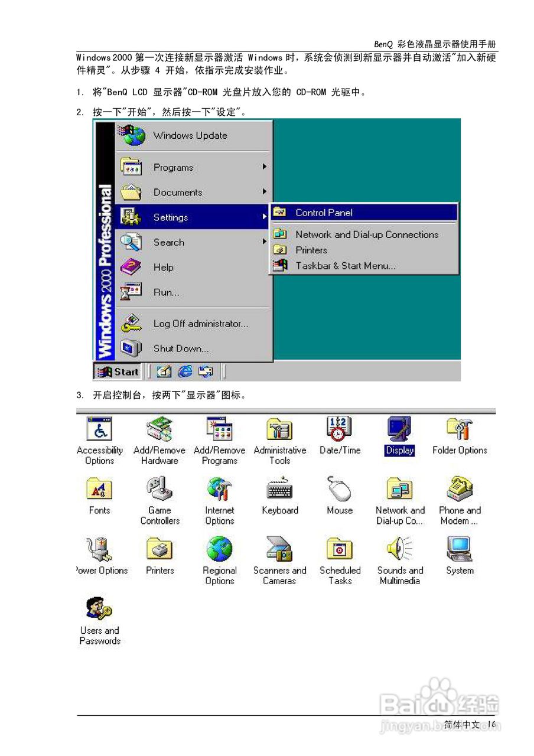The height and width of the screenshot is (756, 534).
Task: Select the Display control panel icon
Action: tap(400, 429)
